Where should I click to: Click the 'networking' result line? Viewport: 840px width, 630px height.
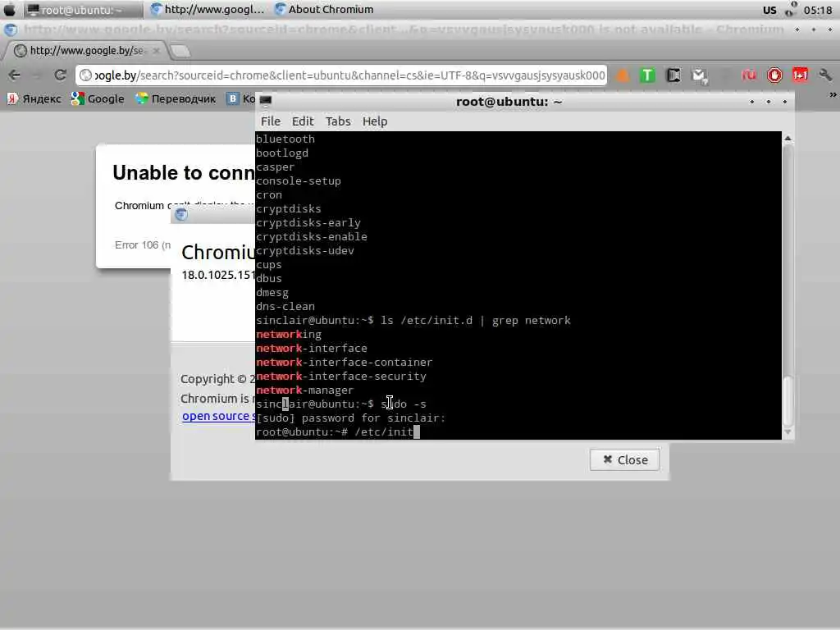[289, 335]
